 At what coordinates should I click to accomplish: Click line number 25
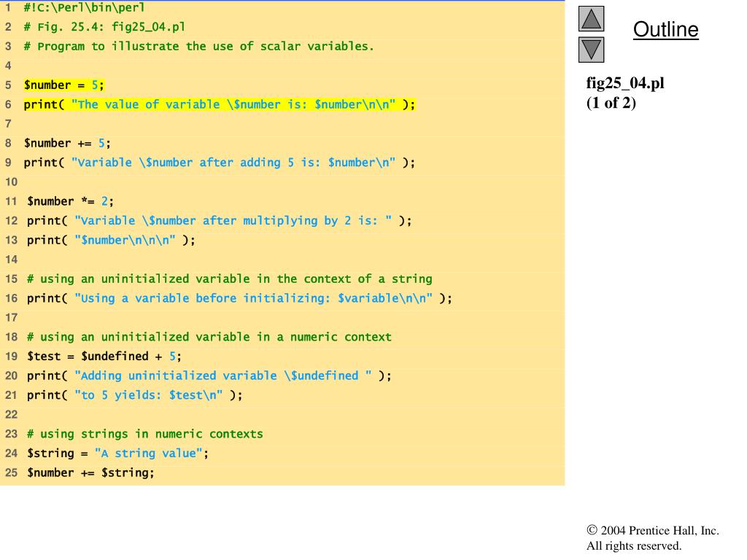coord(11,472)
